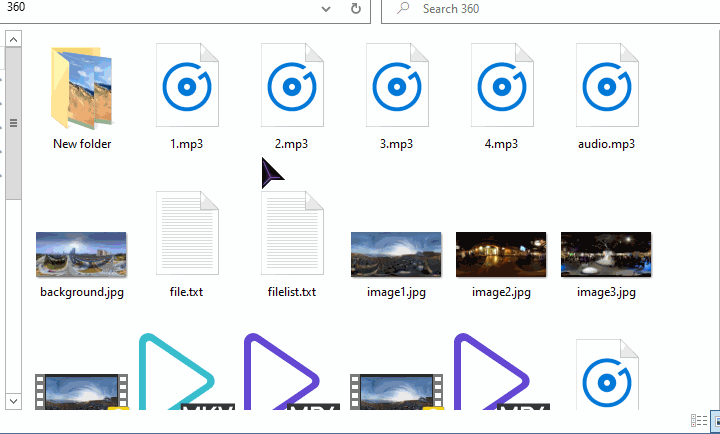Click the navigation pane scrollbar thumb
The image size is (720, 434).
click(x=13, y=123)
